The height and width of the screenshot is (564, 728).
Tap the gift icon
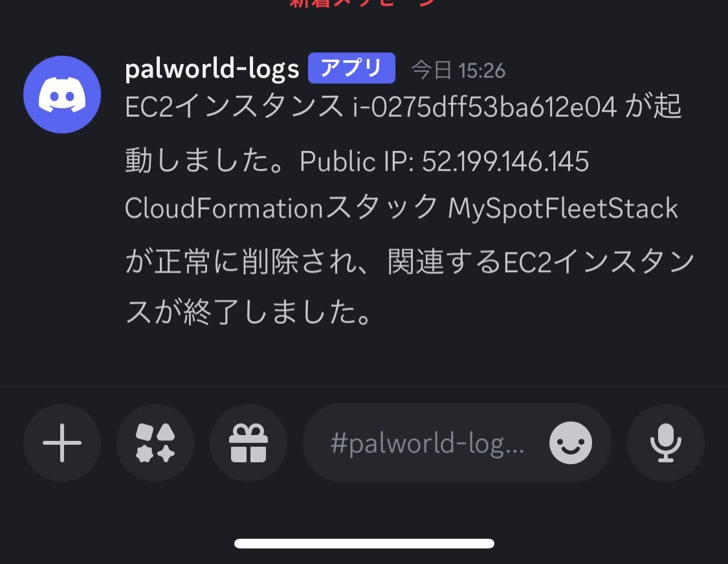(248, 443)
